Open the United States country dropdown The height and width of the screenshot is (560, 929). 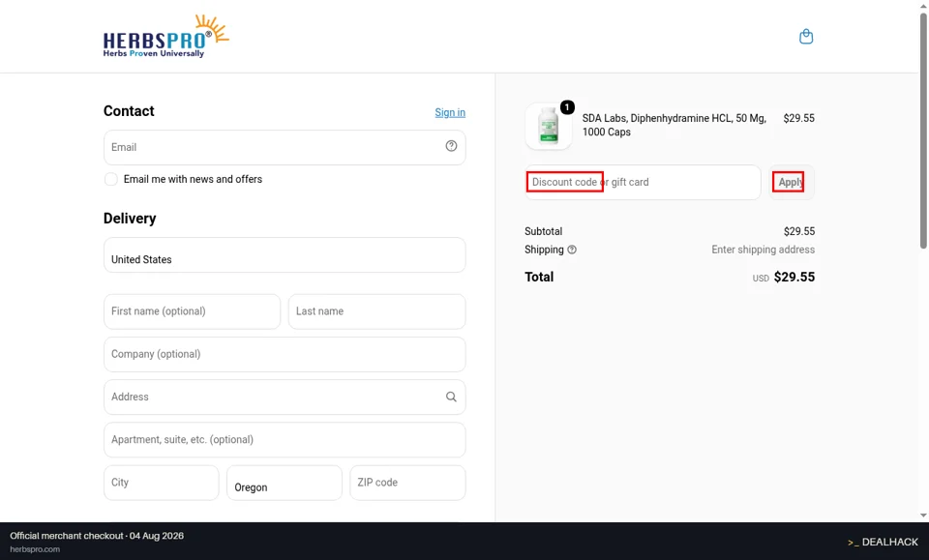point(285,255)
